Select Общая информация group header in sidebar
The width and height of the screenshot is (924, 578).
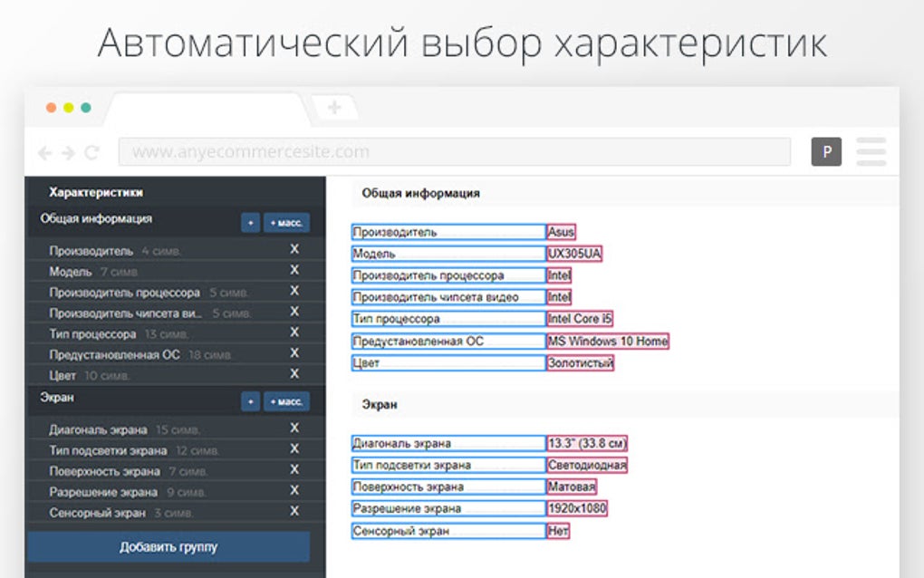click(96, 218)
